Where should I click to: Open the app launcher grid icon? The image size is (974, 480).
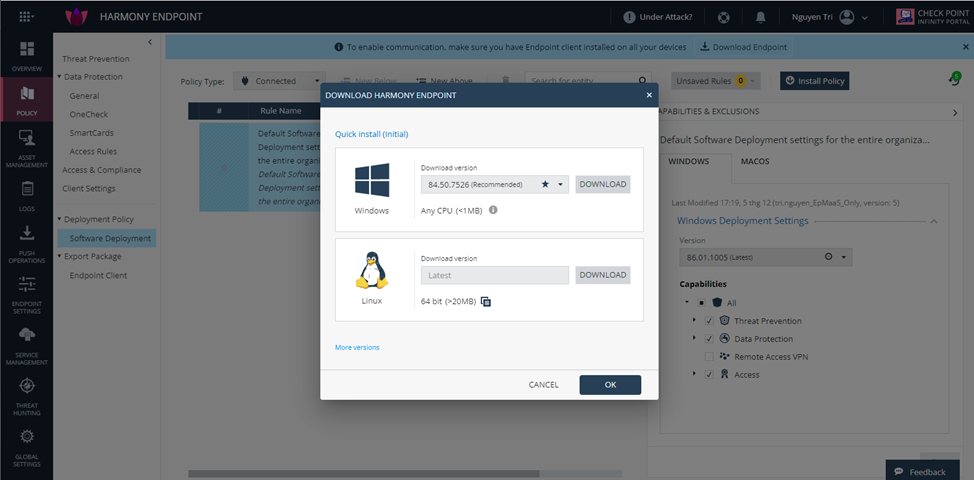[26, 17]
